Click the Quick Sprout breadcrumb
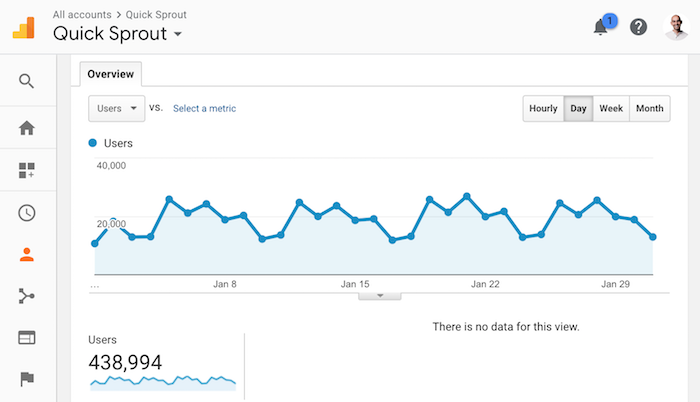700x402 pixels. [156, 15]
